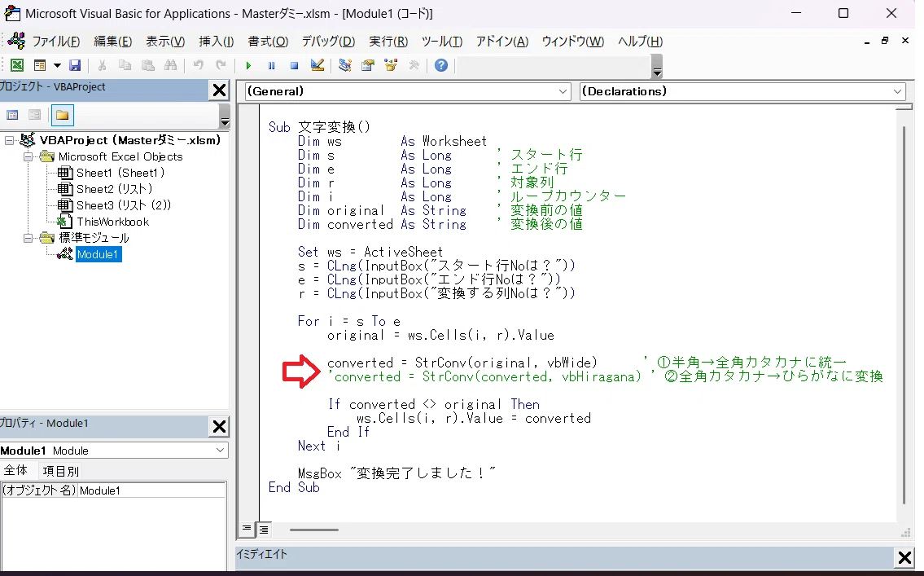The image size is (924, 576).
Task: Select Sheet2 (リスト) in project tree
Action: (114, 189)
